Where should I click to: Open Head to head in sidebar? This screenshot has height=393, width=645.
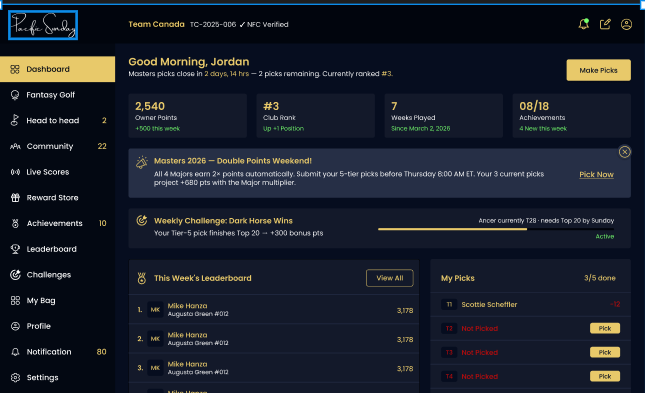tap(58, 121)
